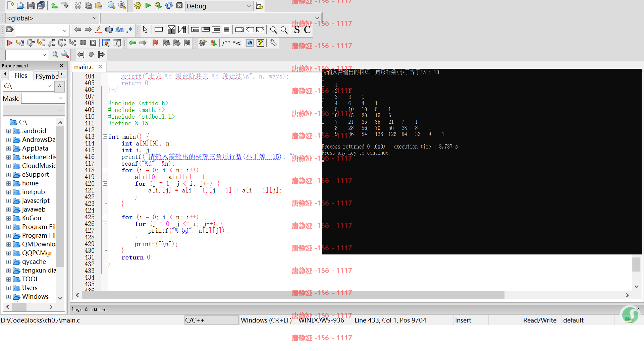Click the editor vertical scrollbar thumb

click(x=636, y=264)
